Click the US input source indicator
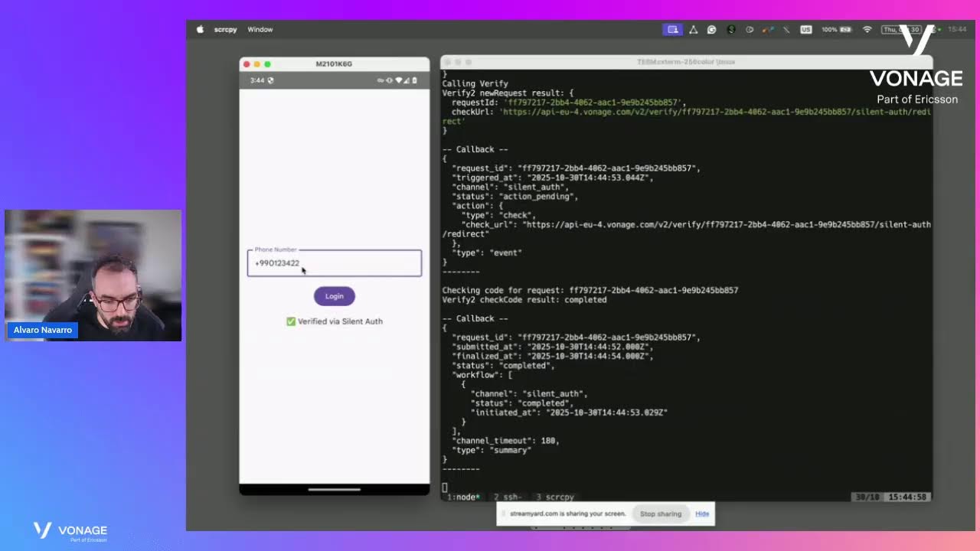This screenshot has width=980, height=551. (805, 29)
